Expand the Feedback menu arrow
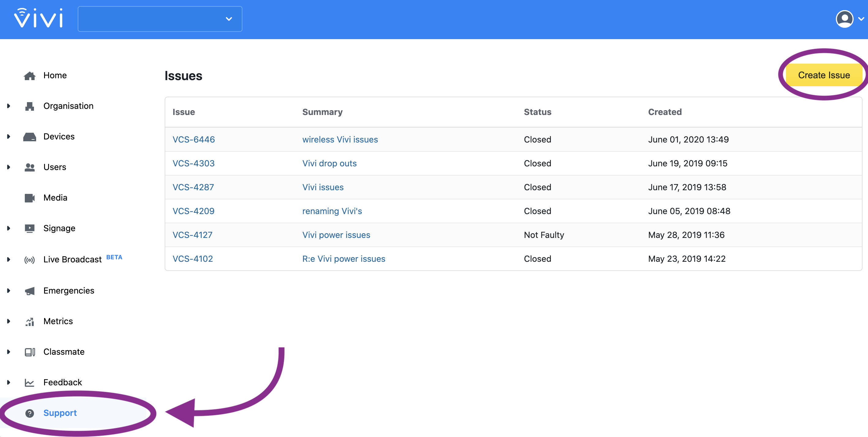 [x=9, y=383]
